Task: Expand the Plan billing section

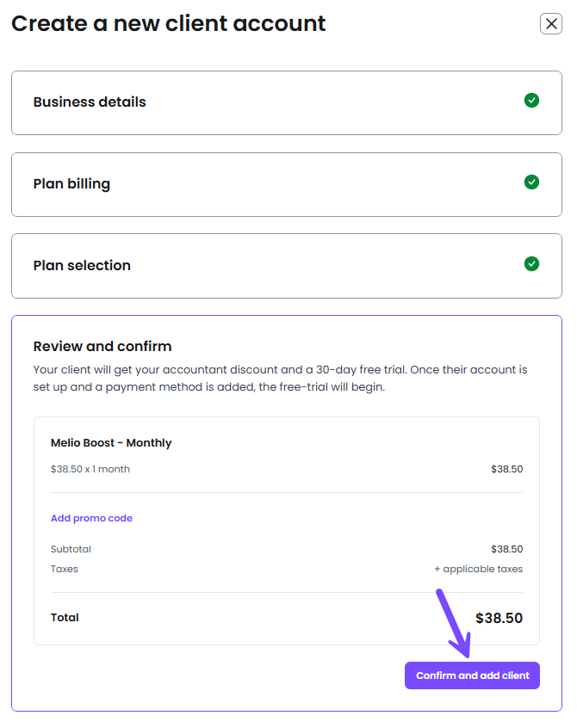Action: pos(71,184)
